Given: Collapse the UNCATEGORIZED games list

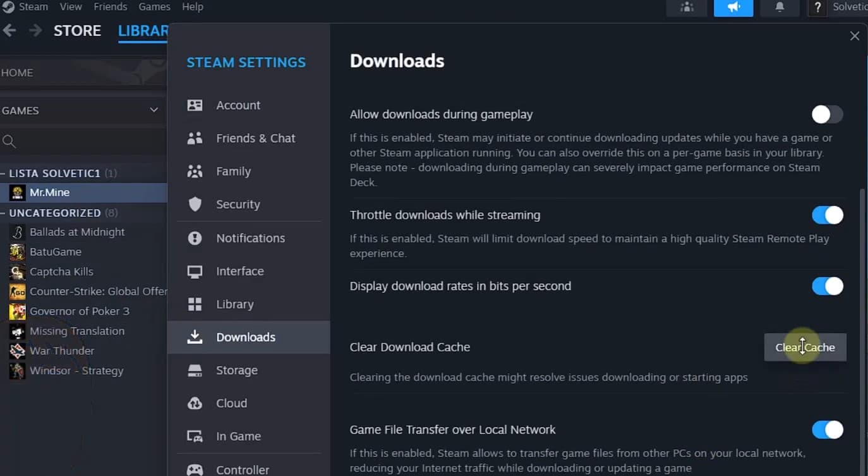Looking at the screenshot, I should pos(4,213).
